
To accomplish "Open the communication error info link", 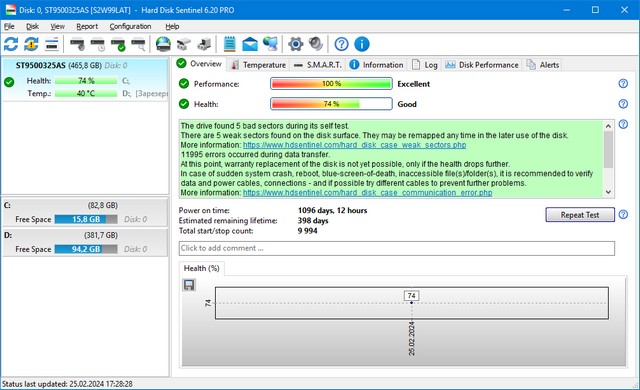I will [367, 193].
